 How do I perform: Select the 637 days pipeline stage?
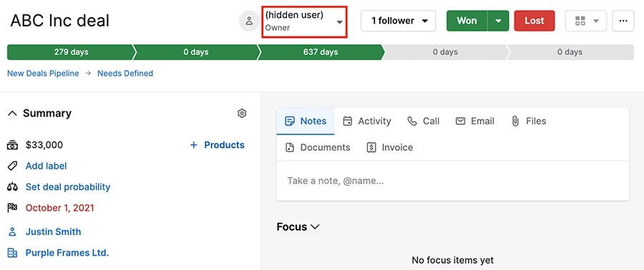click(321, 52)
